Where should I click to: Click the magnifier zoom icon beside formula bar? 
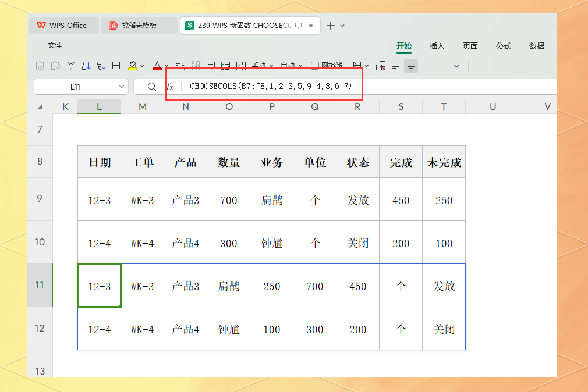point(151,87)
